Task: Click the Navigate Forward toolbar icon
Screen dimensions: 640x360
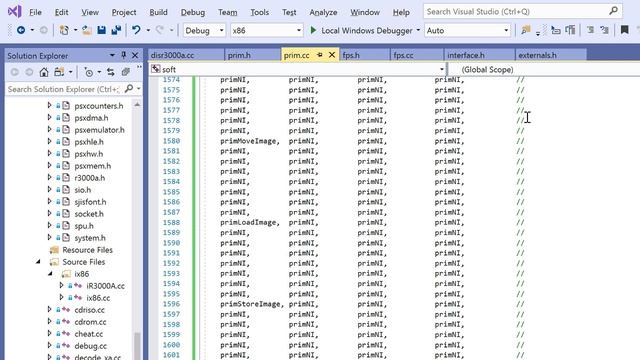Action: (x=44, y=30)
